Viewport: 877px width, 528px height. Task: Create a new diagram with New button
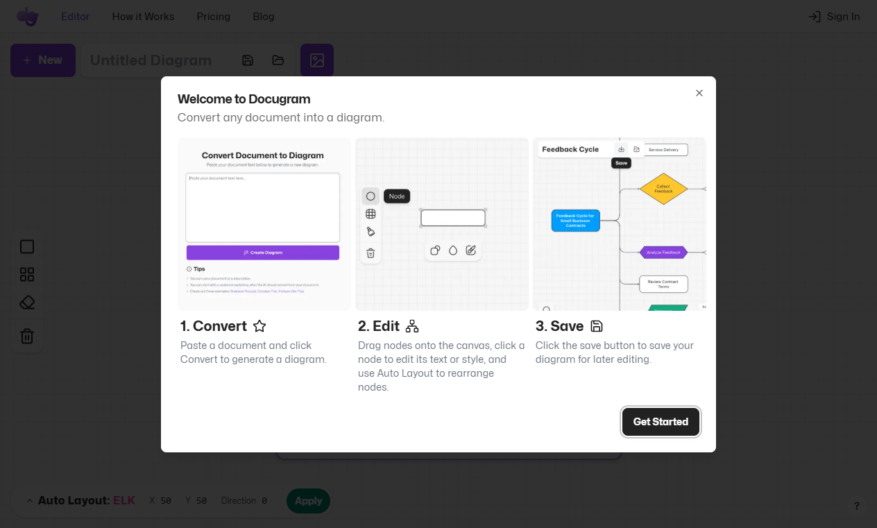(43, 60)
